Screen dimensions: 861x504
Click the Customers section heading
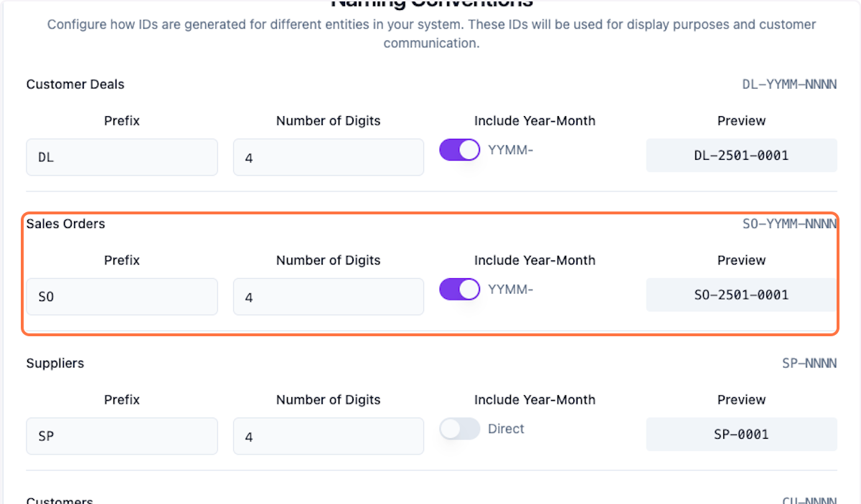[60, 500]
